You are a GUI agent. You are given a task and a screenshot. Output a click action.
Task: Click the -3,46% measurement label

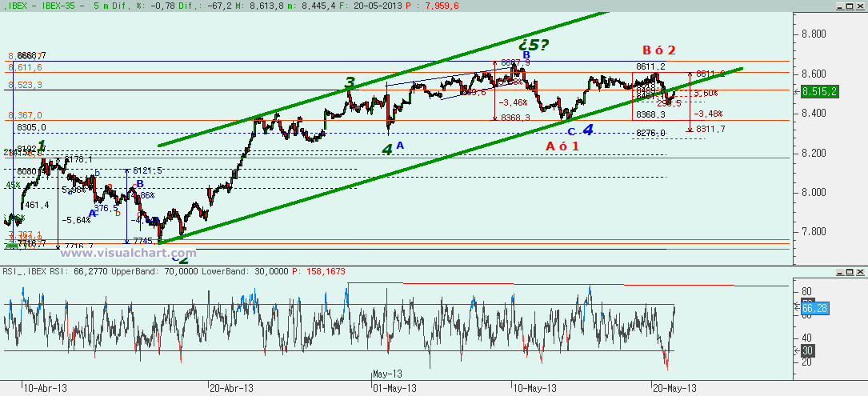click(x=513, y=103)
